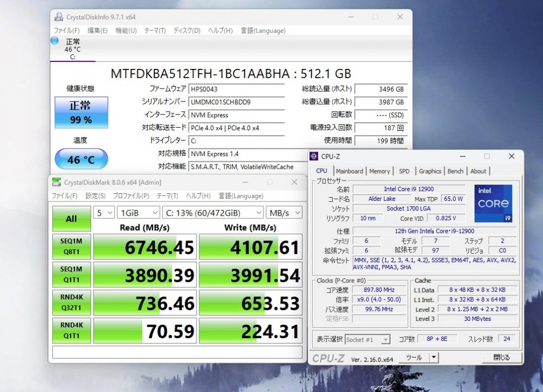
Task: Click the blue health status circle for drive C:
Action: pos(54,41)
